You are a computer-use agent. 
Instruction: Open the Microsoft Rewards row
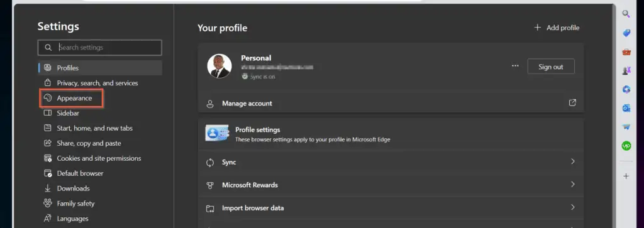[391, 185]
